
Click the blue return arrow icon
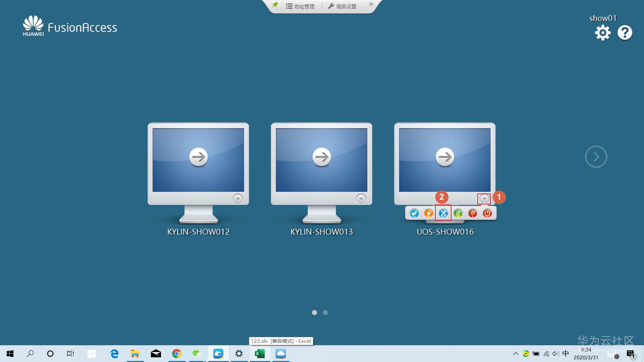click(414, 213)
